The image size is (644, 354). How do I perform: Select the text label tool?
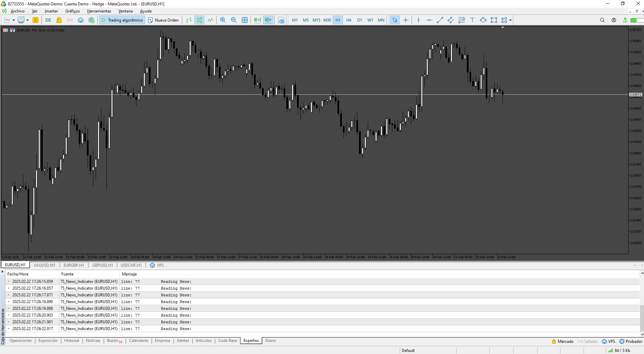472,20
